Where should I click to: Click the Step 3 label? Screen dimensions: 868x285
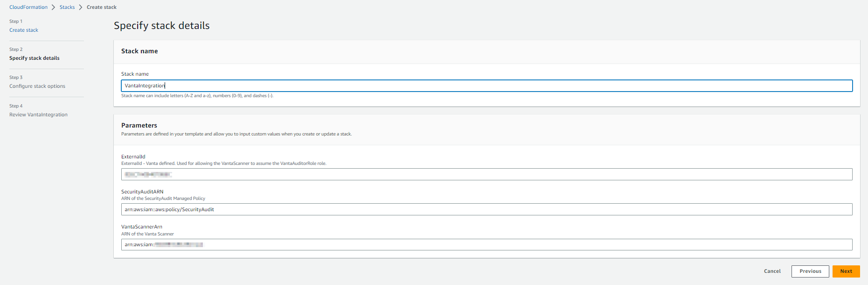tap(16, 78)
